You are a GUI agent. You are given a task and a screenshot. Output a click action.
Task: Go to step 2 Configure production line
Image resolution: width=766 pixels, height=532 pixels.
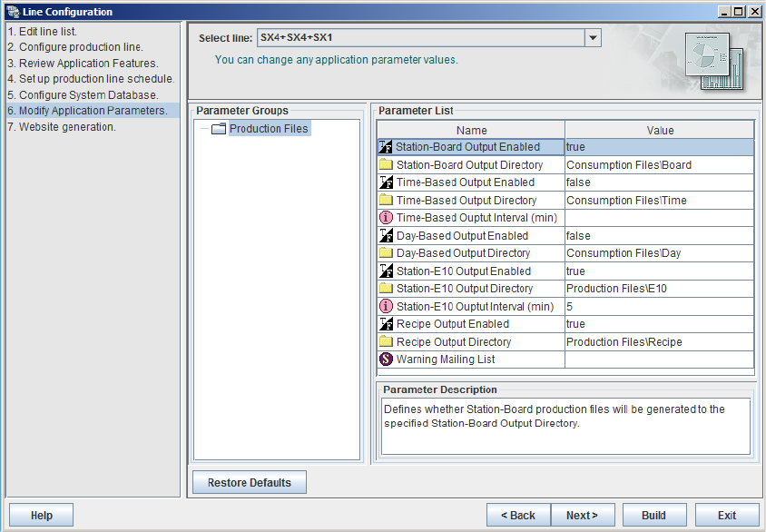click(75, 47)
